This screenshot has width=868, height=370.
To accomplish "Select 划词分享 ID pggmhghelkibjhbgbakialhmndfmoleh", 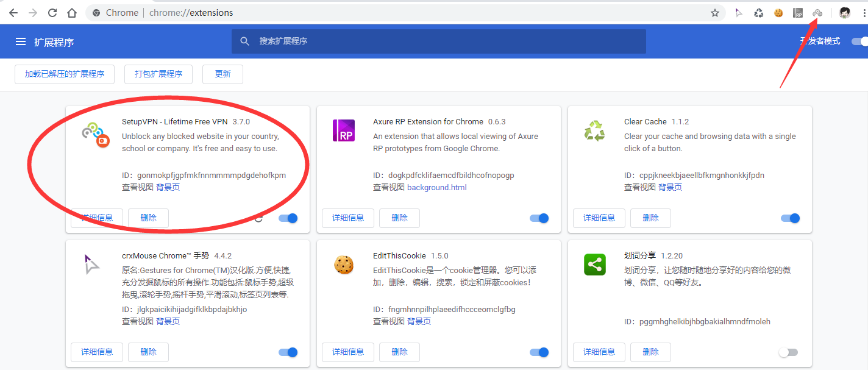I will (x=705, y=322).
